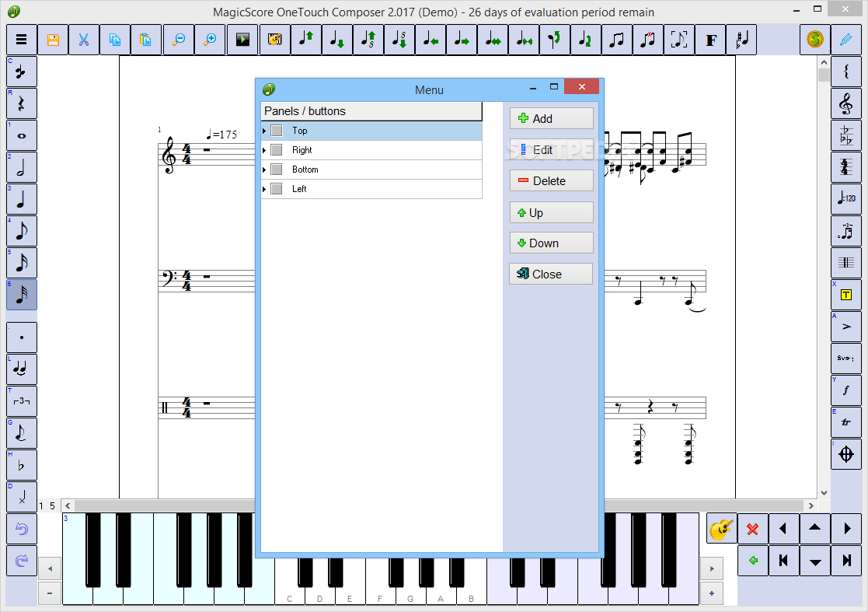
Task: Expand the Bottom tree node
Action: pyautogui.click(x=265, y=170)
